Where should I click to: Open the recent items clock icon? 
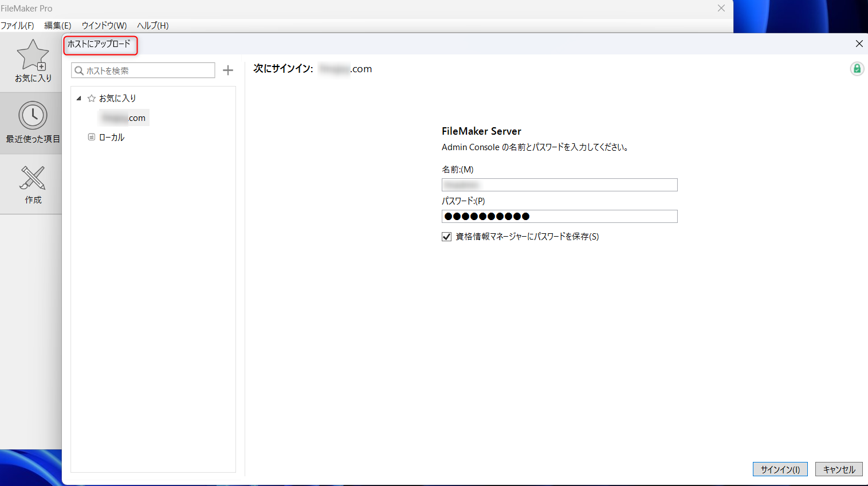pos(33,115)
